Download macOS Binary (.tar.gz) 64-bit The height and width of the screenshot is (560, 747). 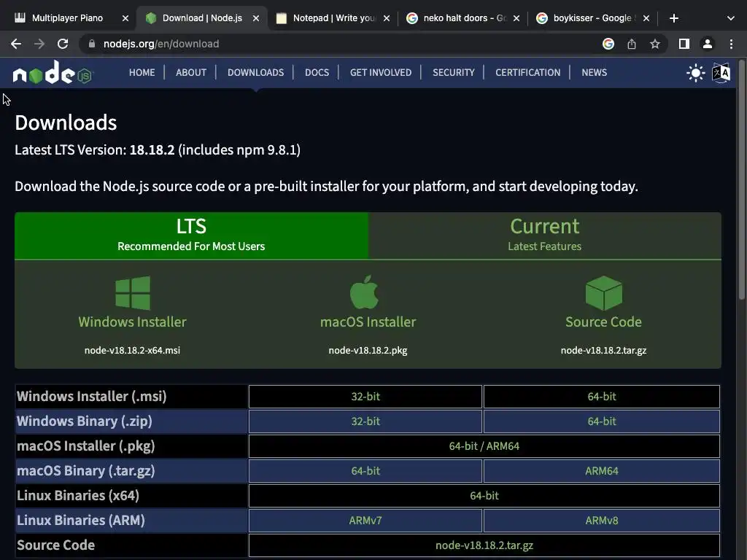(365, 471)
